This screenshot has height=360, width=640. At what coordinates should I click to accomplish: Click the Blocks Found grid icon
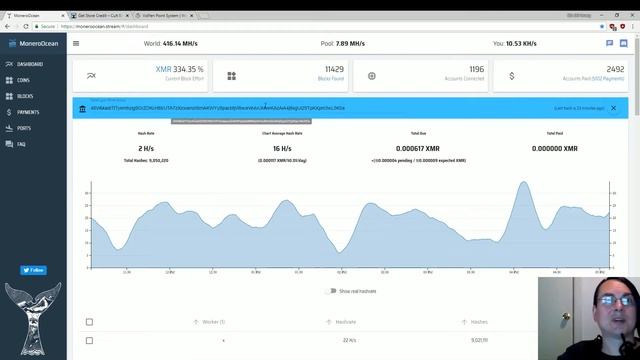231,76
